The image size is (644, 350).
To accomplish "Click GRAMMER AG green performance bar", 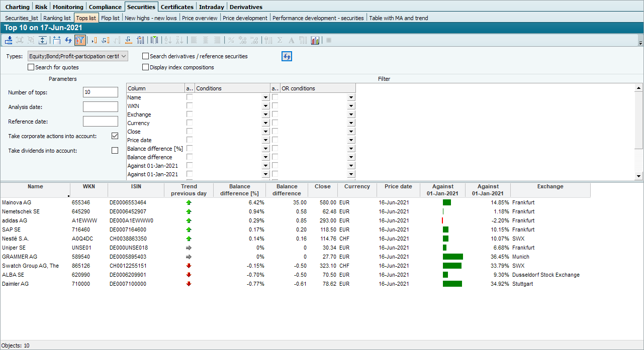I will (452, 257).
